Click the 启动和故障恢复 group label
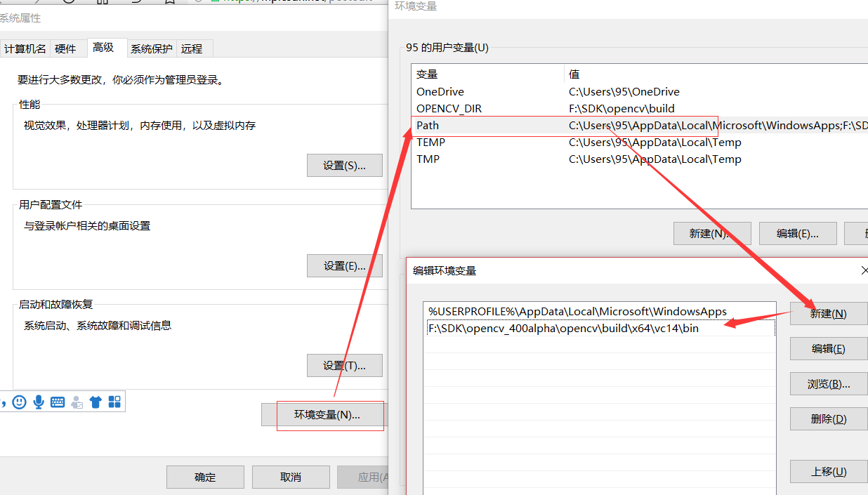 56,305
